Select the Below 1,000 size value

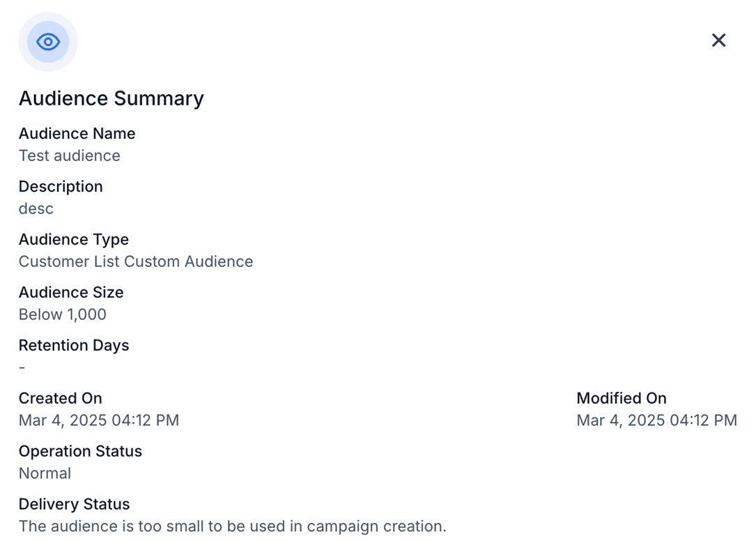coord(63,314)
